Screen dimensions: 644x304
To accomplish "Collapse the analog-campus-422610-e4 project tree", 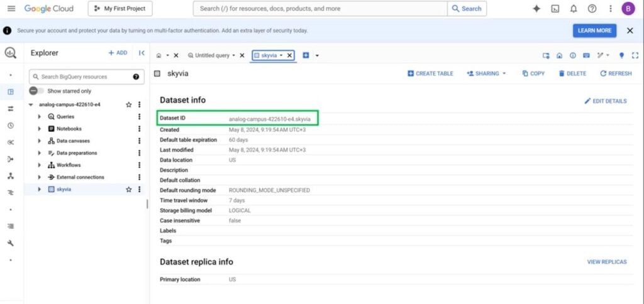I will pyautogui.click(x=31, y=105).
